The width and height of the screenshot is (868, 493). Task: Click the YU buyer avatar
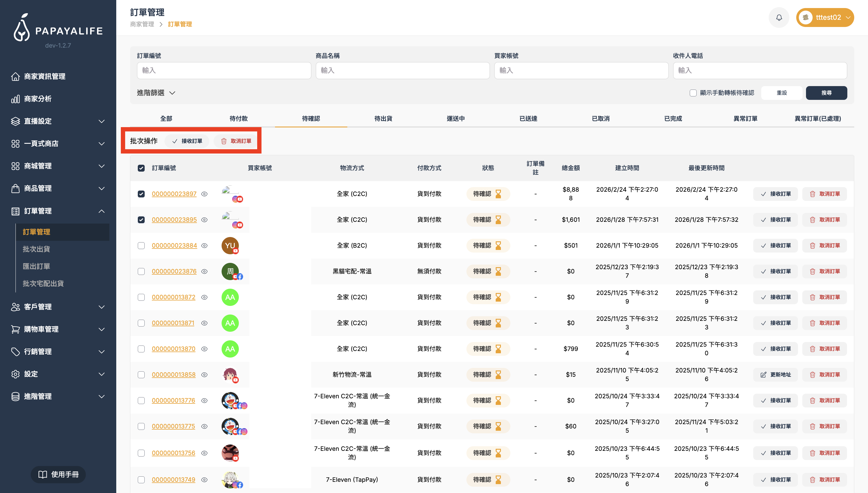(230, 246)
